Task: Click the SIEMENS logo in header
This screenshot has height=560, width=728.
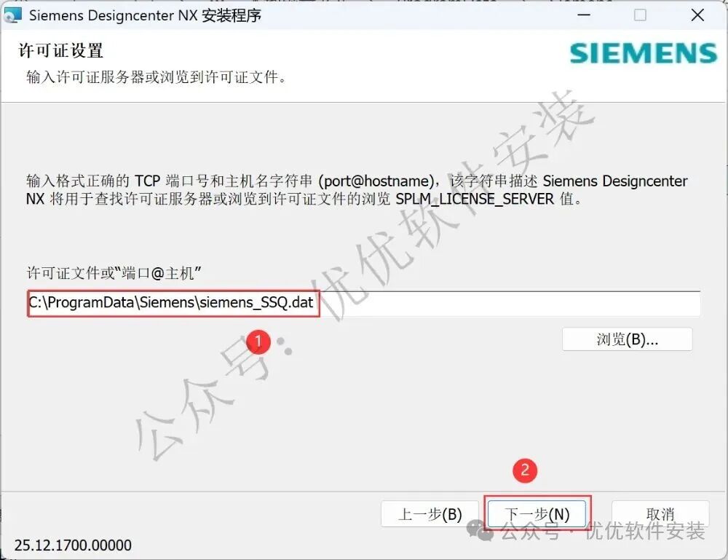Action: coord(644,53)
